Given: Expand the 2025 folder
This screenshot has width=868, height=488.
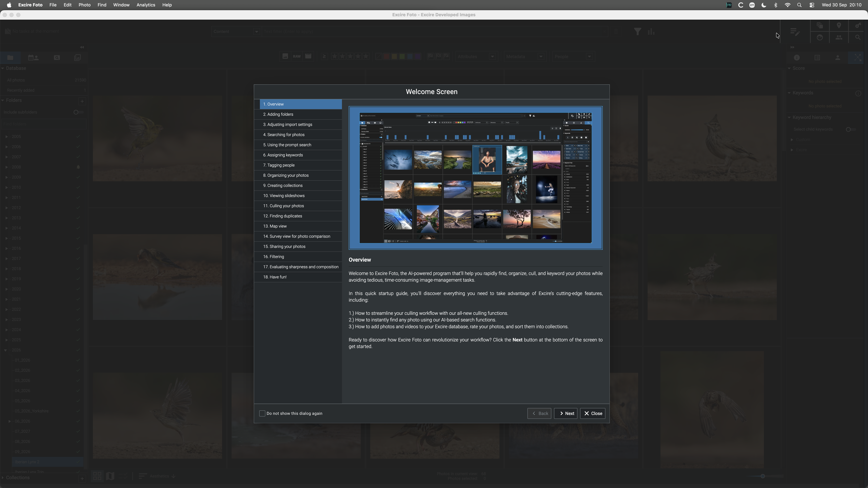Looking at the screenshot, I should click(x=6, y=340).
